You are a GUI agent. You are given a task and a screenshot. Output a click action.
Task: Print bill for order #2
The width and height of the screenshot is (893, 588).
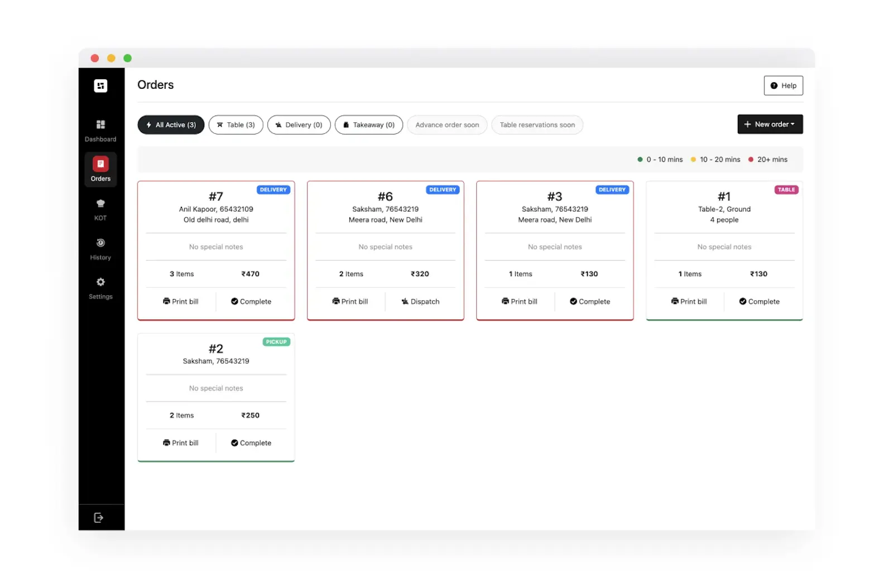(181, 443)
